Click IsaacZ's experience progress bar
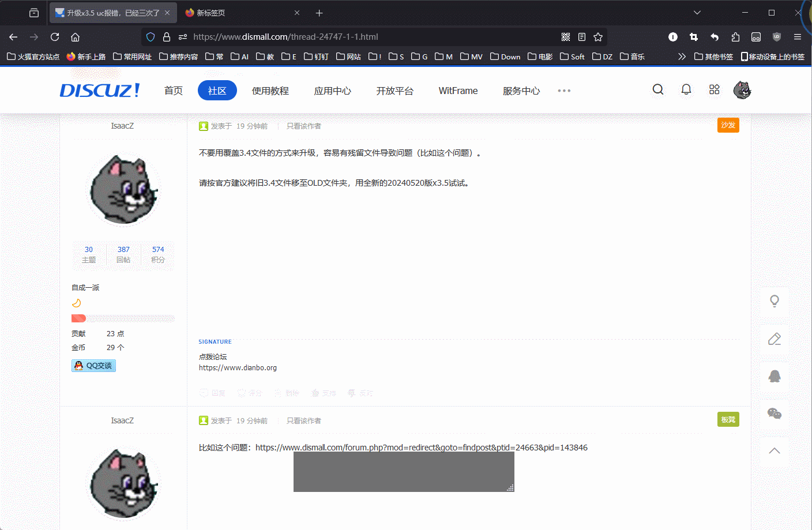Image resolution: width=812 pixels, height=530 pixels. click(123, 318)
